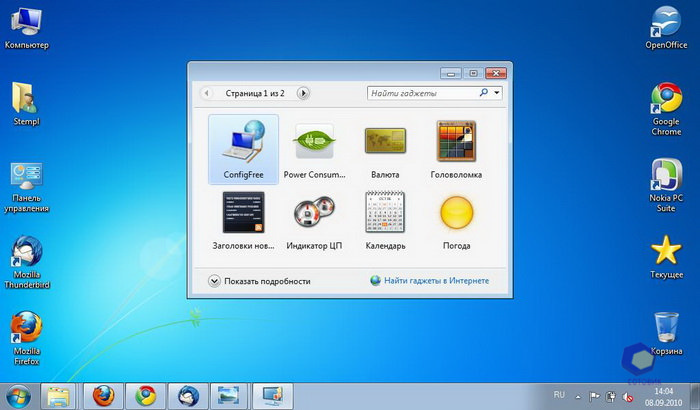Select the Индикатор ЦП gadget
This screenshot has height=410, width=700.
click(x=313, y=218)
